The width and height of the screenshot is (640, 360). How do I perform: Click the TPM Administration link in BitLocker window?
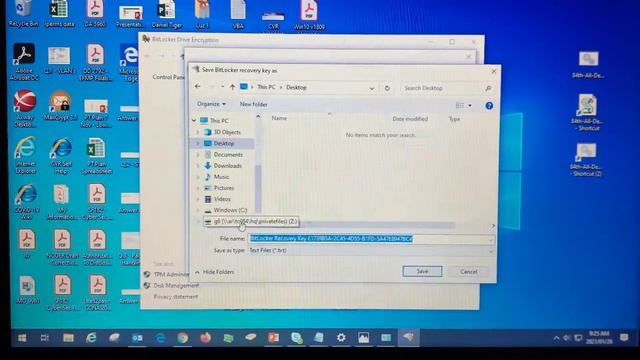(x=171, y=274)
